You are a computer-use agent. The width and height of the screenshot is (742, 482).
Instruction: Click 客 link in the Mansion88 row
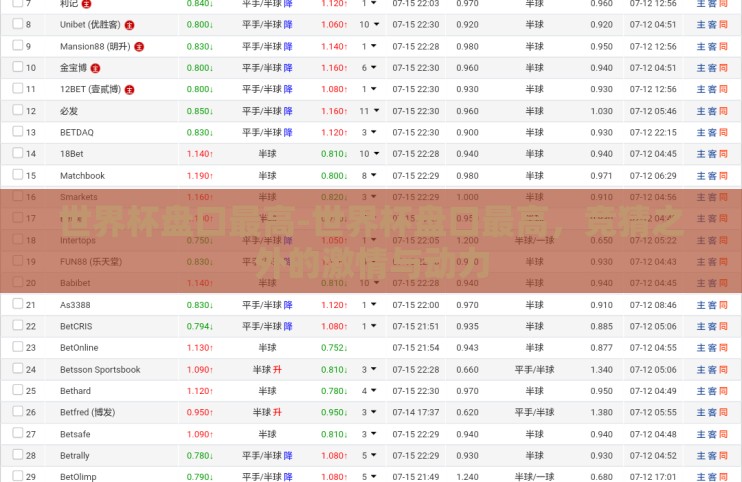click(x=712, y=46)
